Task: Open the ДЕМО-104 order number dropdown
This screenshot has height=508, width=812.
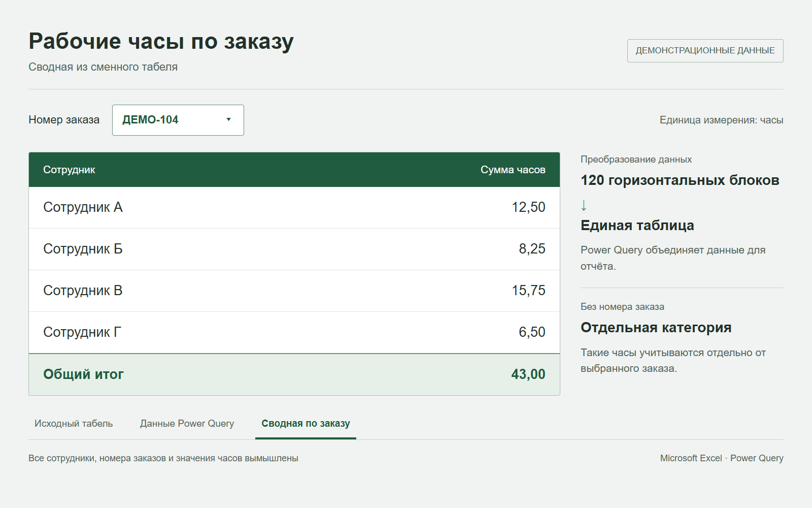Action: click(x=178, y=120)
